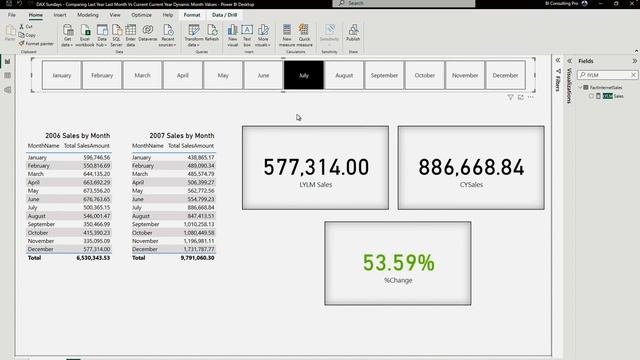Viewport: 640px width, 360px height.
Task: Select the CYSales card visual
Action: [471, 168]
